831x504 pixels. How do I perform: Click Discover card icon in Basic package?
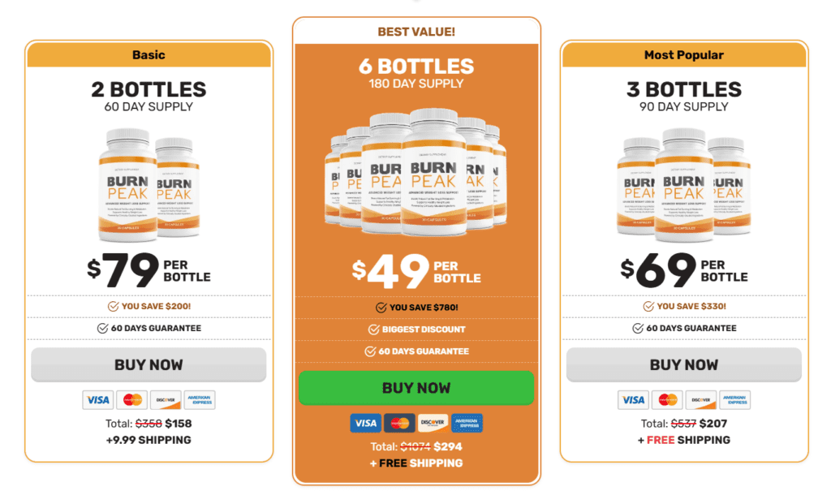pyautogui.click(x=166, y=400)
